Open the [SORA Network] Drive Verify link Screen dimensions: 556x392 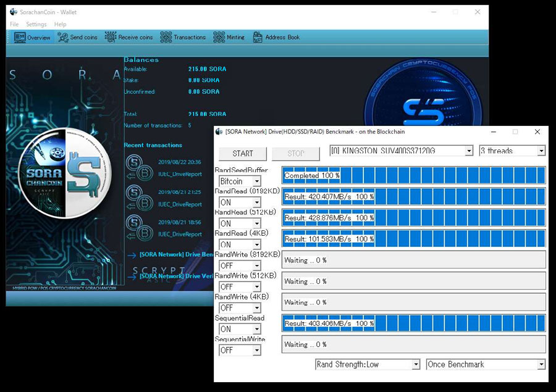(176, 276)
